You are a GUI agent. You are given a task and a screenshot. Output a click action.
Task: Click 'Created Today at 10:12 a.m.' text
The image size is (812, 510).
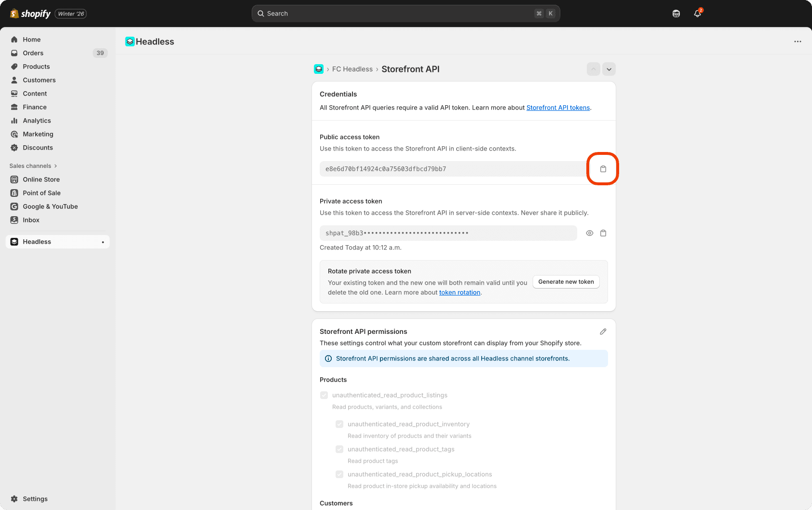pos(360,248)
